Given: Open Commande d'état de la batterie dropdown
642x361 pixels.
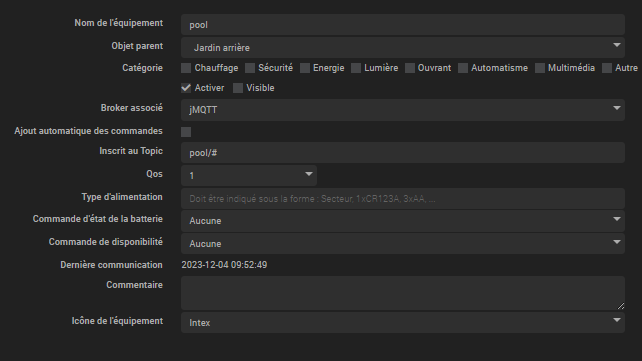Looking at the screenshot, I should pyautogui.click(x=403, y=221).
